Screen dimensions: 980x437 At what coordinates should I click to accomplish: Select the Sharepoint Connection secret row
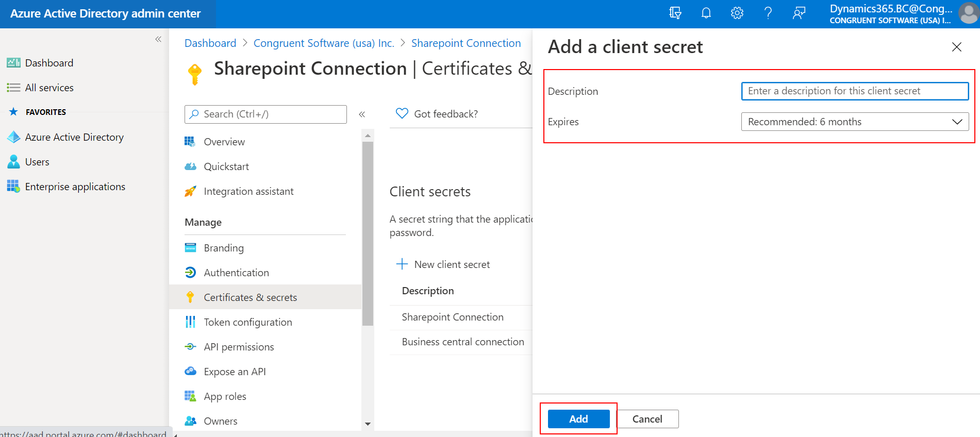(x=461, y=317)
